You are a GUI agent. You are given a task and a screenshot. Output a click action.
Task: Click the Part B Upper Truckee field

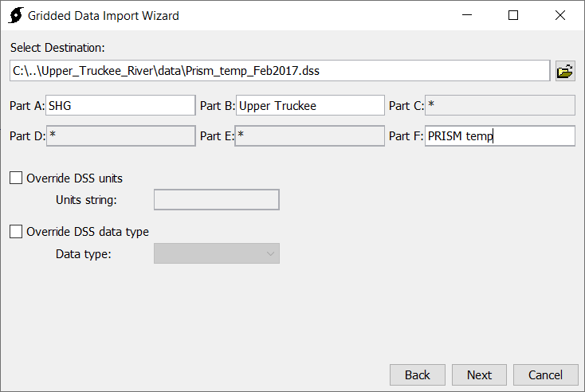[x=310, y=105]
